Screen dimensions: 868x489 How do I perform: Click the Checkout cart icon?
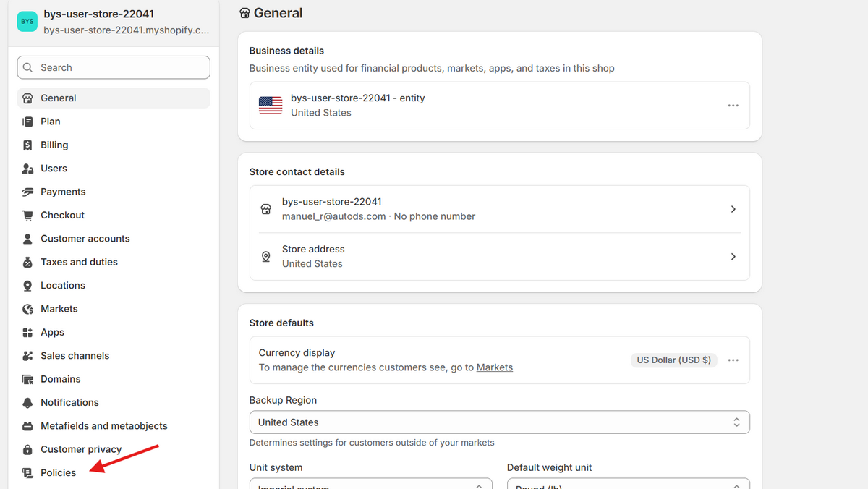coord(27,215)
